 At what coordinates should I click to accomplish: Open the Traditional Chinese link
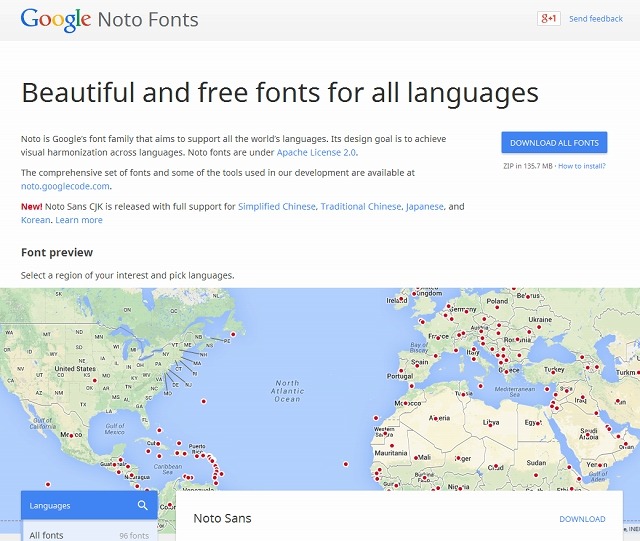pos(360,206)
